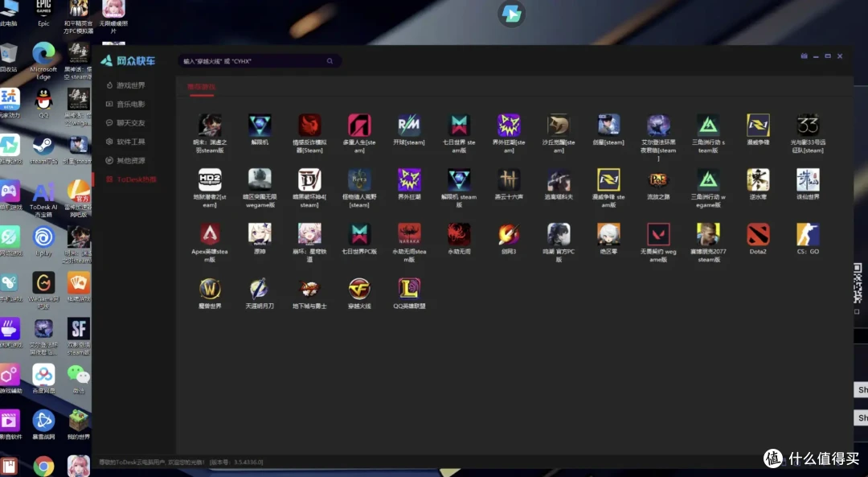Click the game search input field
The height and width of the screenshot is (477, 868).
click(x=259, y=61)
